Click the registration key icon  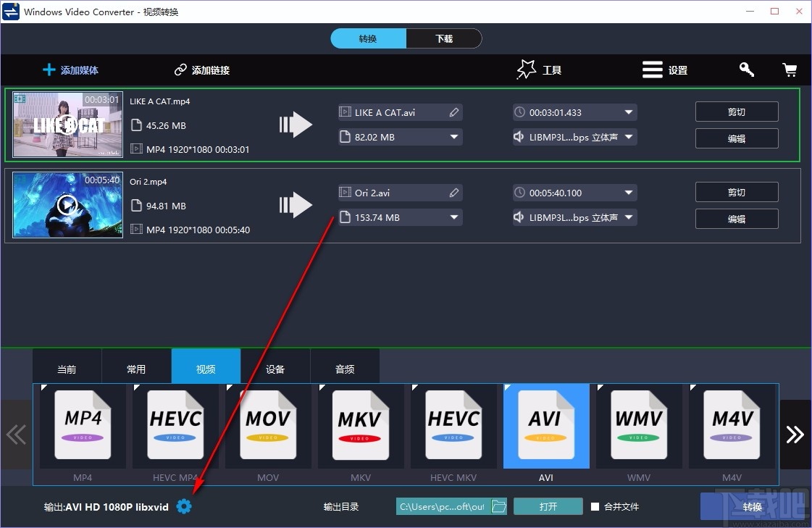tap(746, 70)
